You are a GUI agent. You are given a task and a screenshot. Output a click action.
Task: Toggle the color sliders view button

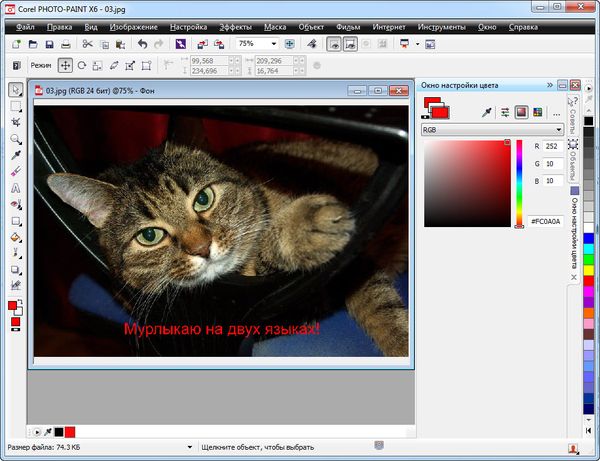pyautogui.click(x=505, y=112)
